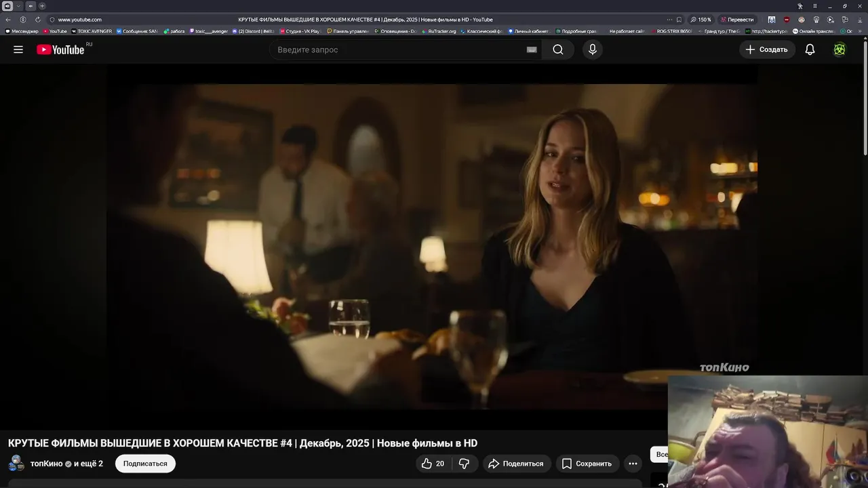Reload the page with the refresh icon
The image size is (868, 488).
pos(38,20)
